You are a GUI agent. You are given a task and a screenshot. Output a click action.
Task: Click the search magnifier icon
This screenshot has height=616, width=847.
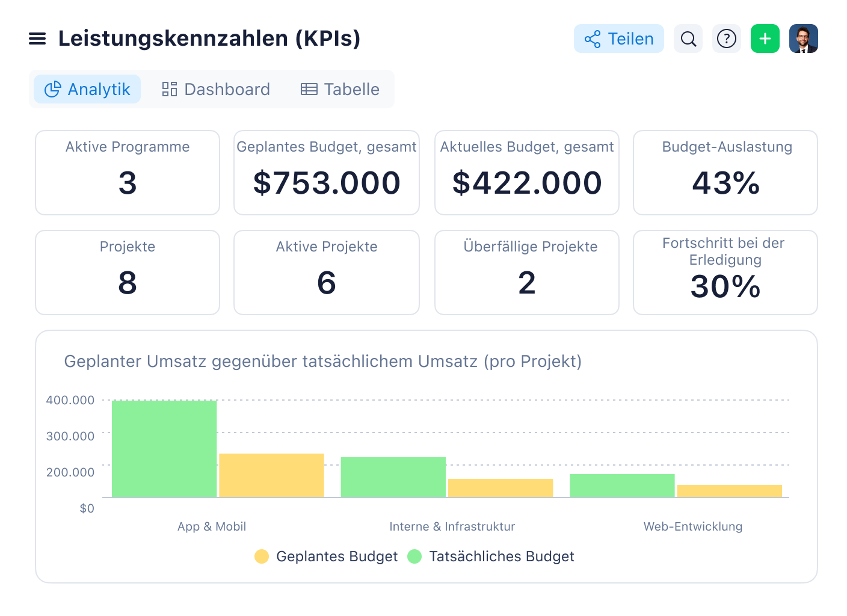tap(688, 38)
